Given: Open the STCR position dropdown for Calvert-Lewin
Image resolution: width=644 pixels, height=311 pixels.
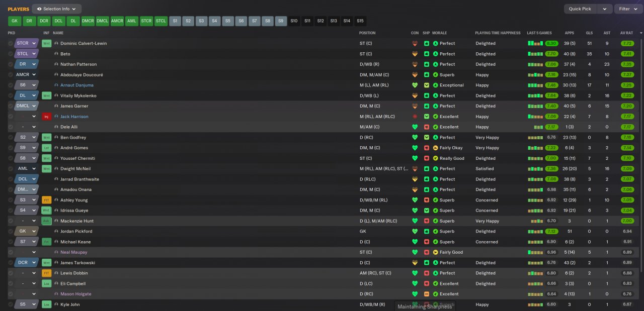Looking at the screenshot, I should pos(27,43).
